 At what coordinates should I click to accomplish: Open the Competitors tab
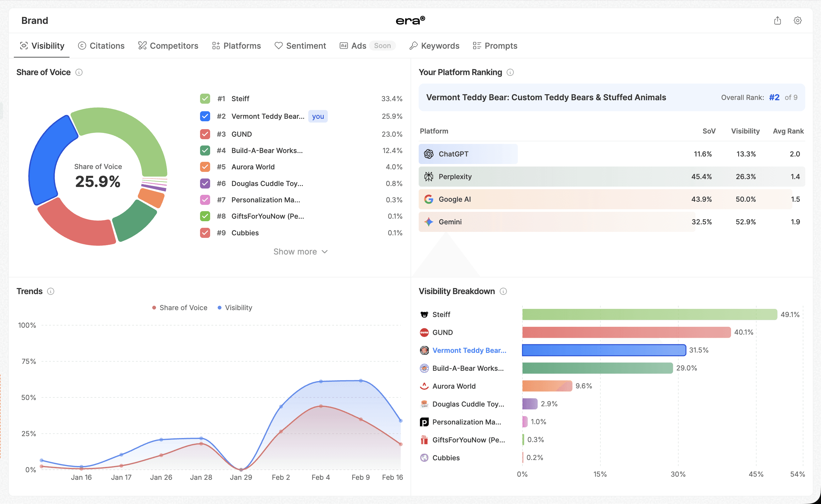point(168,46)
